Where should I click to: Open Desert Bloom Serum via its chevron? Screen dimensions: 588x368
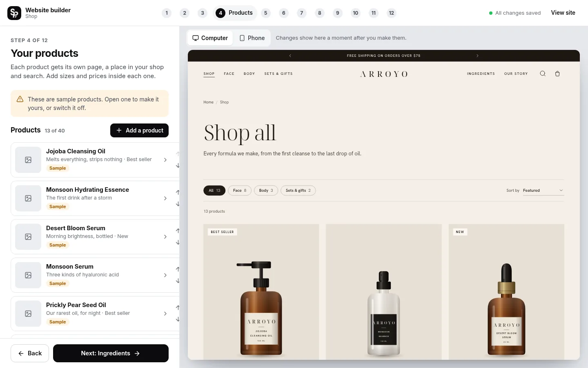coord(165,237)
